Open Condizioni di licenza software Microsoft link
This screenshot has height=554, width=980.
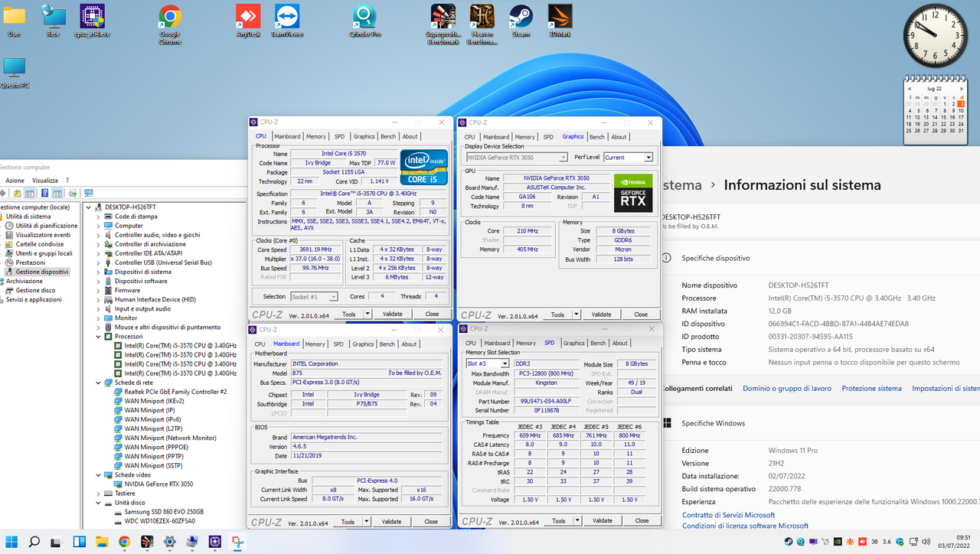coord(745,526)
